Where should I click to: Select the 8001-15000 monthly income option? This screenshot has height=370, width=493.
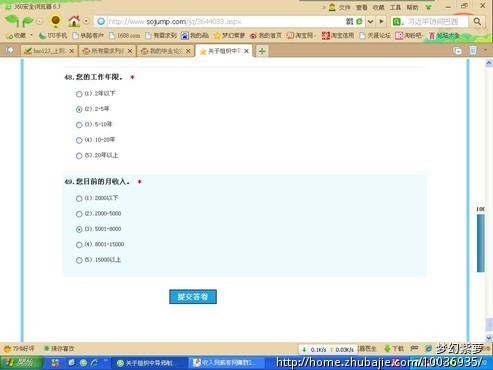(79, 245)
